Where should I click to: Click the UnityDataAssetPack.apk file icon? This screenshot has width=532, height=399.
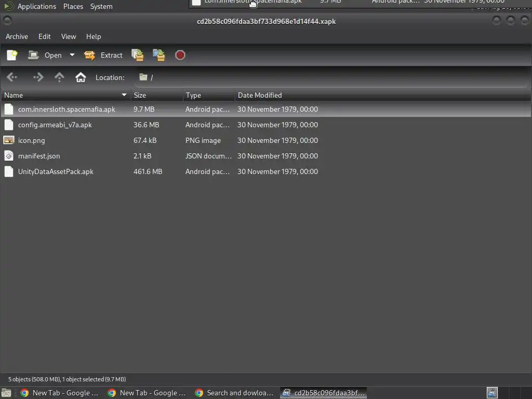coord(9,171)
